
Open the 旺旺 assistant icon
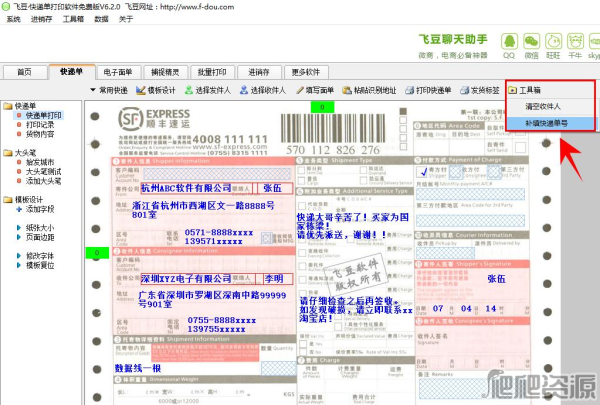[553, 42]
